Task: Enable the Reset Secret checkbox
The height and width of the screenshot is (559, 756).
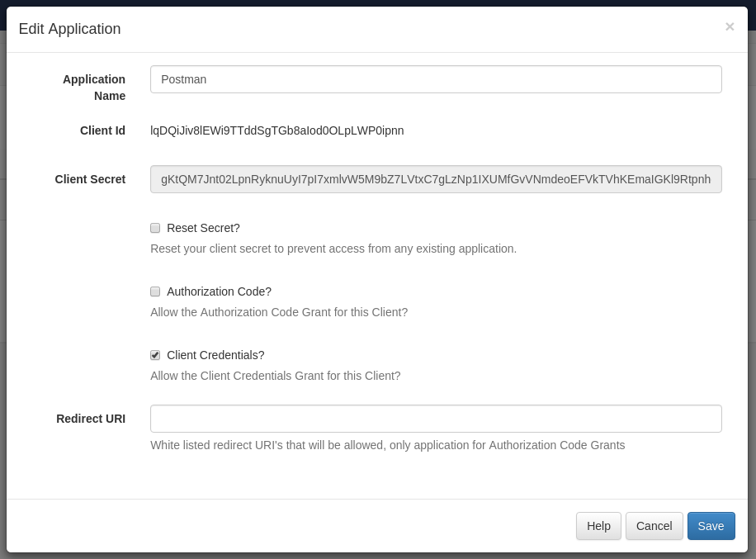Action: click(155, 228)
